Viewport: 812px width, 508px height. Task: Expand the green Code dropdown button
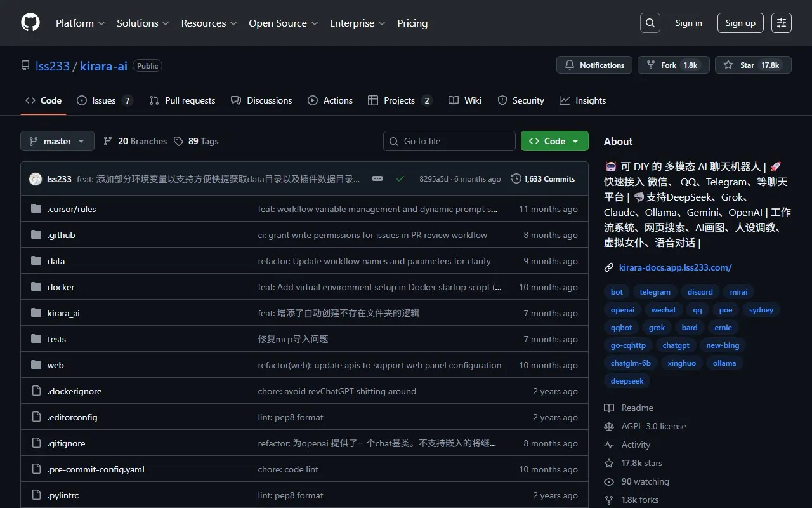coord(554,141)
